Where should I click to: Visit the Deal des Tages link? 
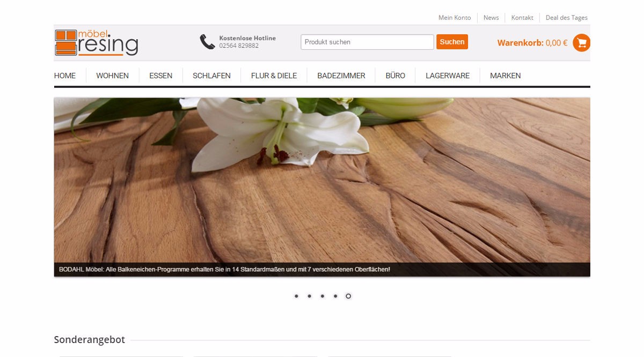[566, 18]
